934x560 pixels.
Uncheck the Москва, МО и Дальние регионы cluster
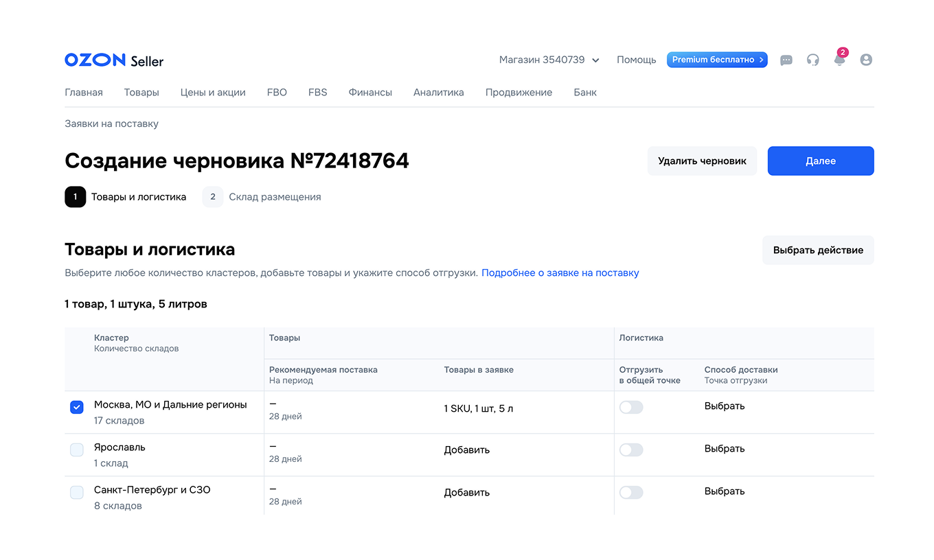point(76,407)
